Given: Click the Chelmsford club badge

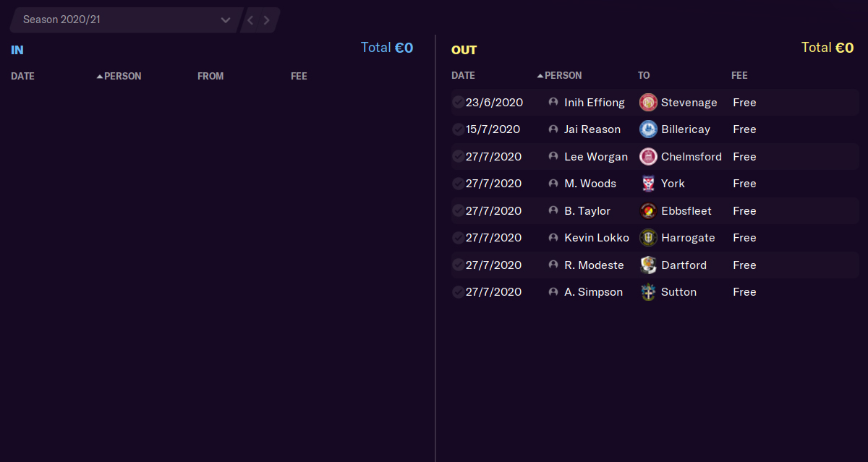Looking at the screenshot, I should pos(648,157).
